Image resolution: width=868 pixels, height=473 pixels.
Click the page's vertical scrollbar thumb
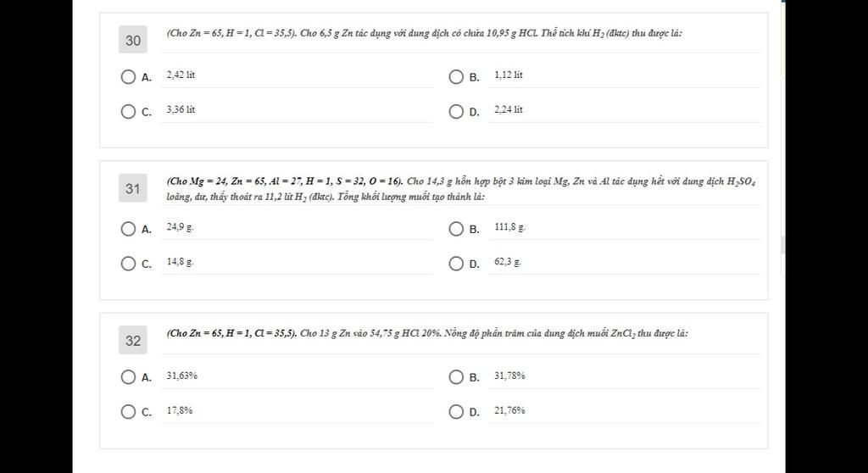click(x=782, y=244)
